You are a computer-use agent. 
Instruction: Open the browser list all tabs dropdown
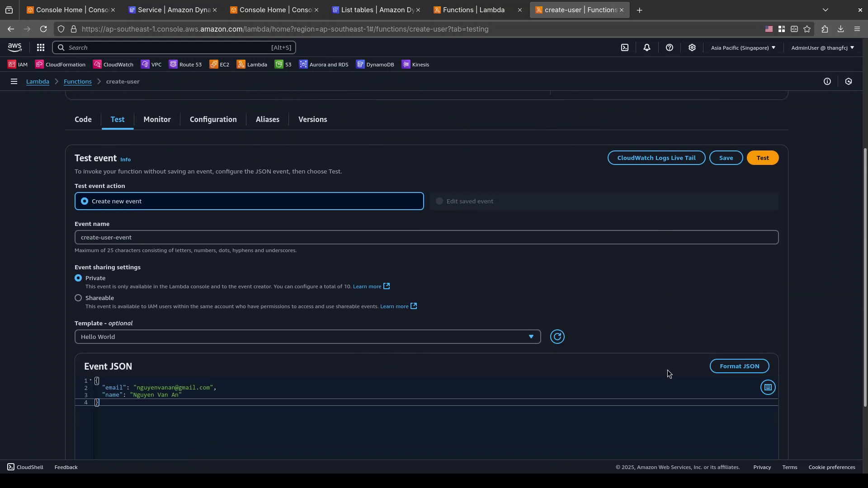tap(826, 10)
